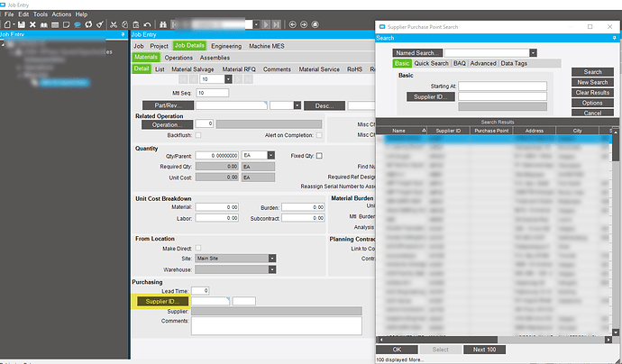This screenshot has height=364, width=622.
Task: Click the toolbar Last record arrow
Action: pos(277,24)
